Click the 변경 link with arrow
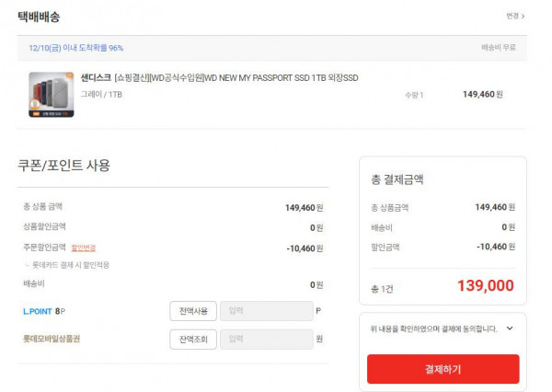This screenshot has height=392, width=552. pyautogui.click(x=515, y=16)
